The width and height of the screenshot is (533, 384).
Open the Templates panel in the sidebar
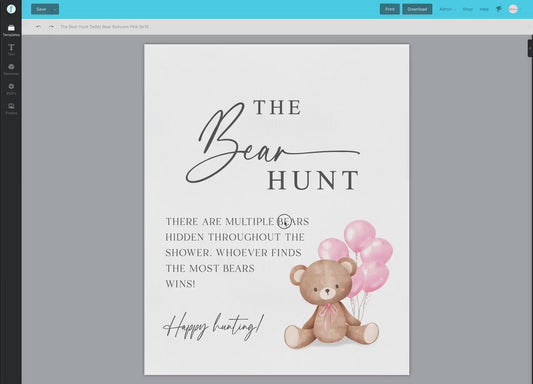[x=11, y=30]
